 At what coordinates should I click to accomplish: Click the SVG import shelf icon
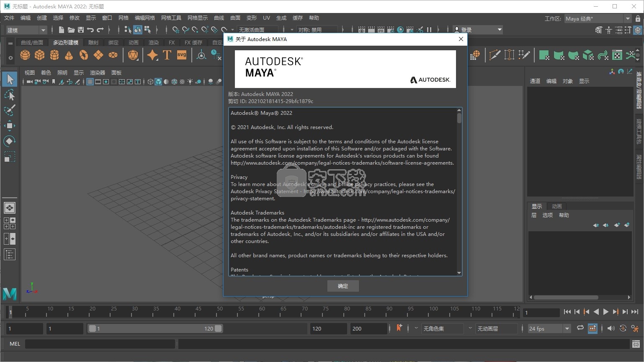point(182,55)
